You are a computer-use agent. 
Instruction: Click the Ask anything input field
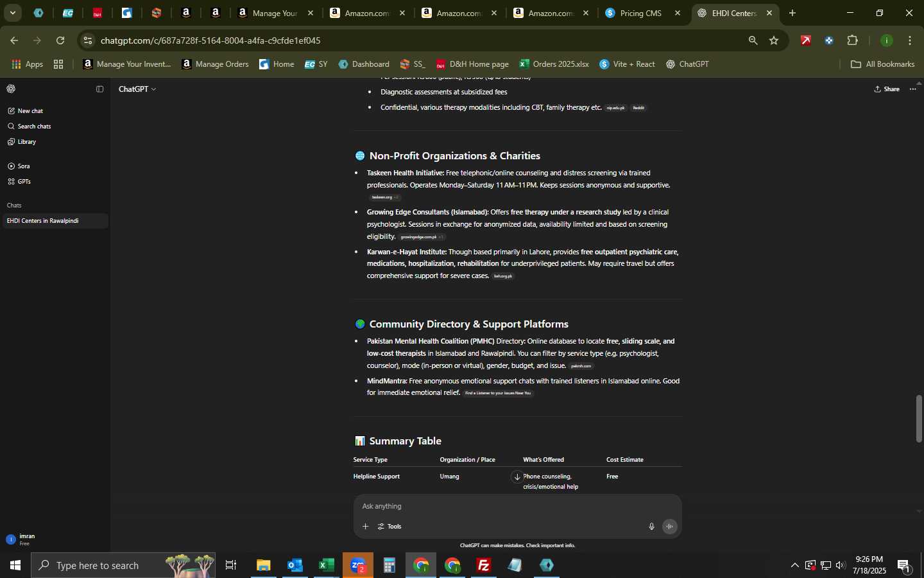click(517, 507)
